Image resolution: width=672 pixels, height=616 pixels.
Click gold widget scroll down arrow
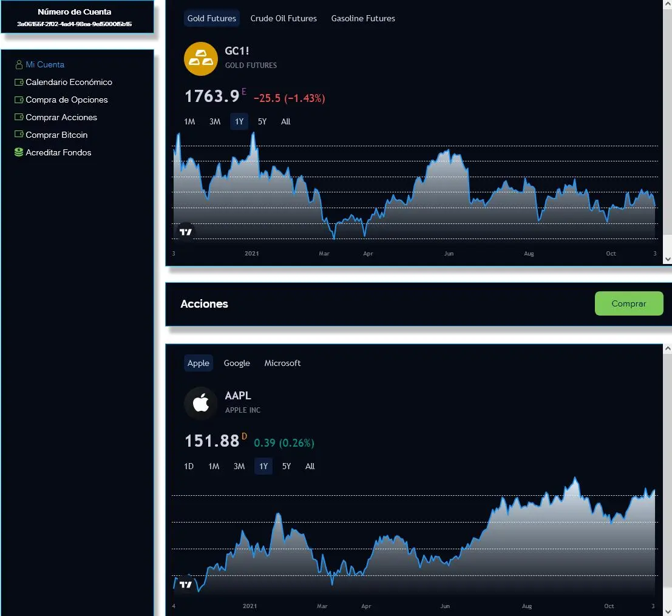point(668,259)
